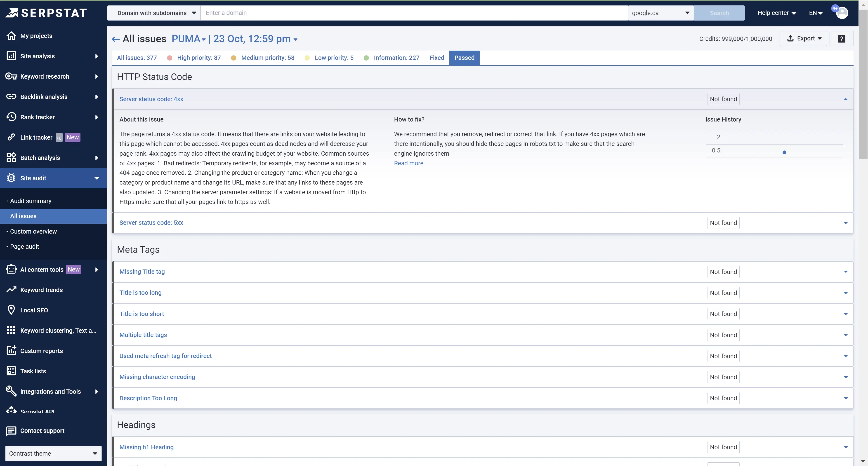868x466 pixels.
Task: Open the Export button menu
Action: click(x=803, y=38)
